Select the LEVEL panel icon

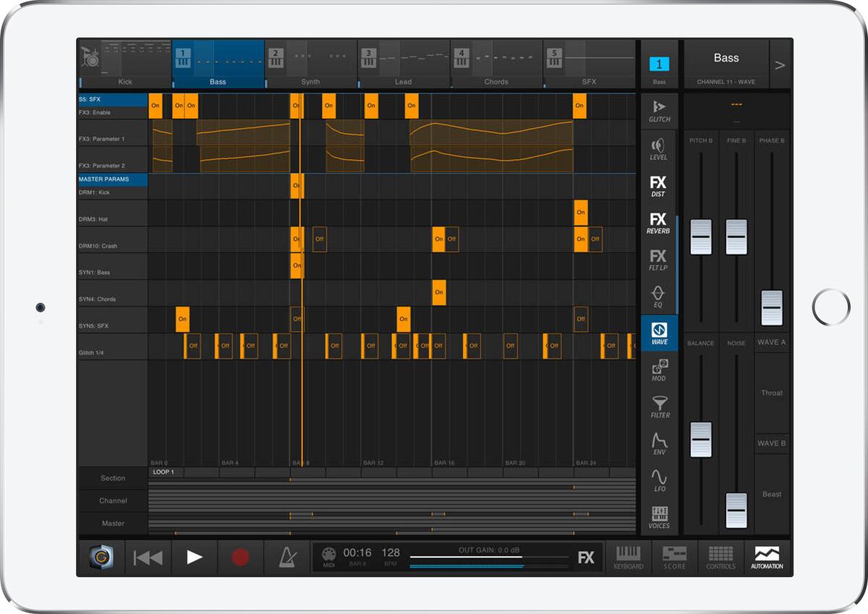(x=659, y=148)
